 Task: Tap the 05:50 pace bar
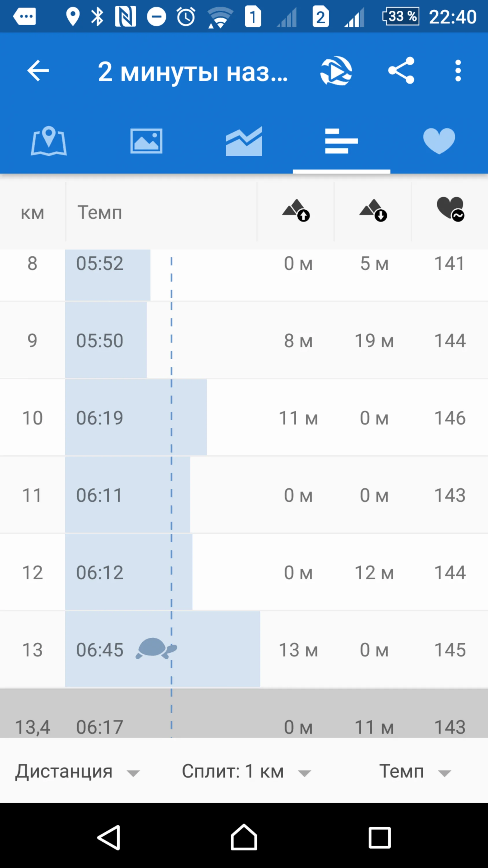point(106,340)
